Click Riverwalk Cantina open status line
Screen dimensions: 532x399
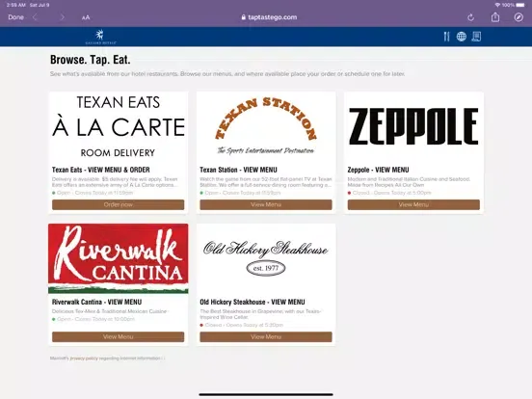[x=93, y=319]
